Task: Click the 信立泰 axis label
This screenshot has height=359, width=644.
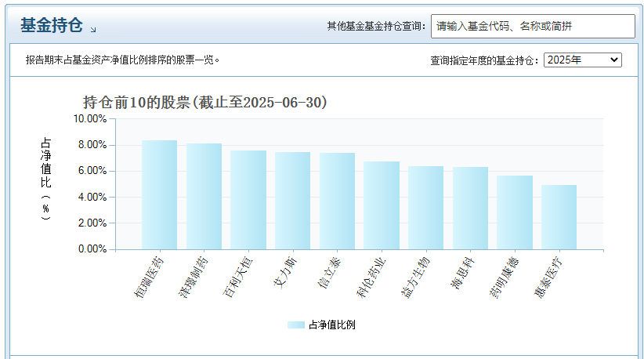Action: pos(329,273)
